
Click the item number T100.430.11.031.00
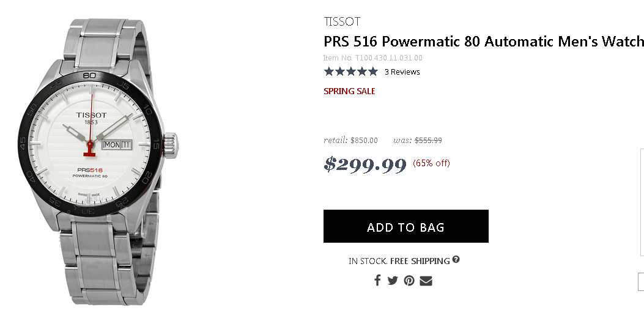click(372, 58)
